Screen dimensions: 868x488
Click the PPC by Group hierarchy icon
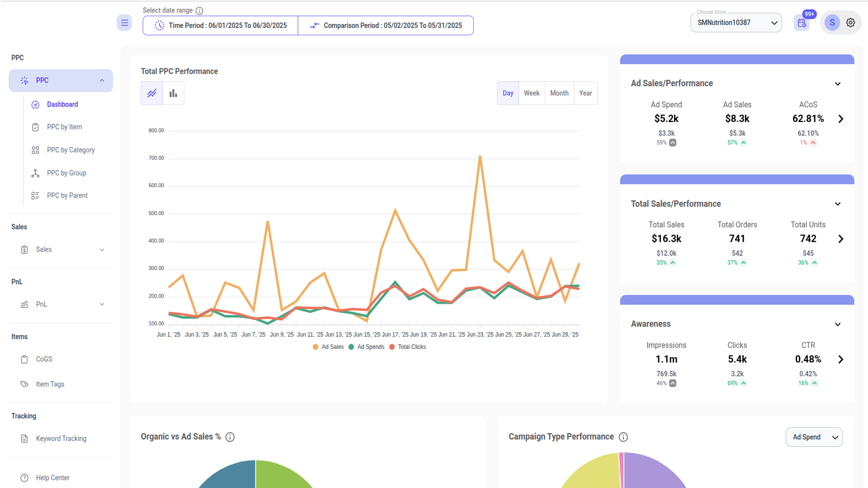click(35, 173)
